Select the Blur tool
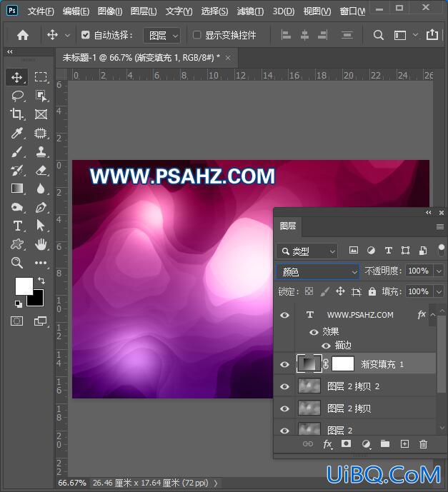The image size is (448, 492). click(41, 189)
